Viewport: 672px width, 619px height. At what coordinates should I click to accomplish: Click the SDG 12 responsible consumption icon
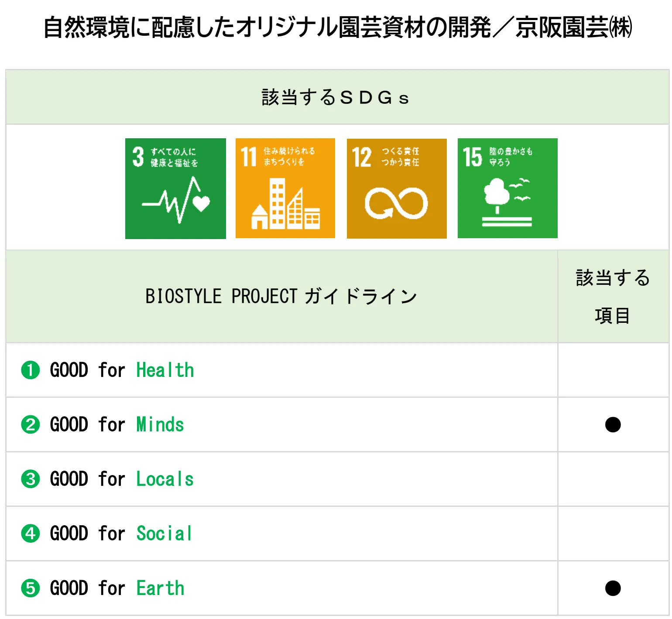pyautogui.click(x=397, y=188)
